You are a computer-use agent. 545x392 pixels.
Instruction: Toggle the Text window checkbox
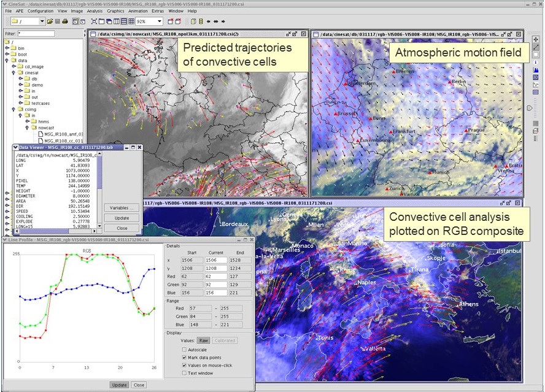tap(185, 372)
